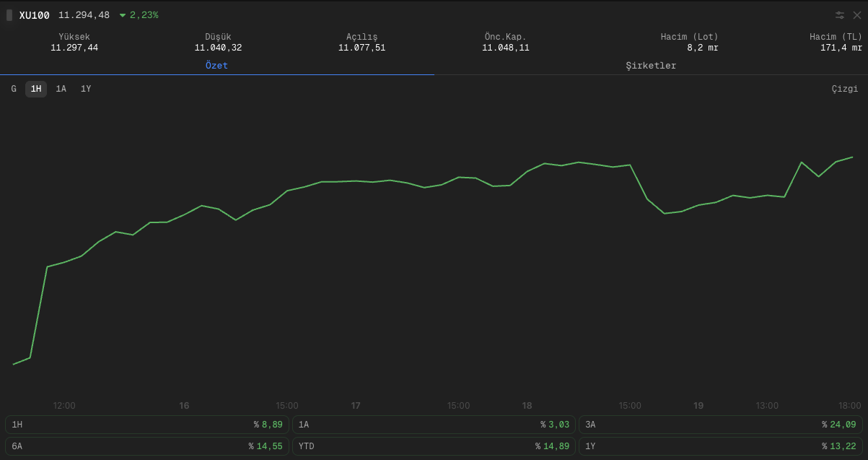Click the green down-arrow next to 2,23%
The image size is (868, 460).
pos(123,15)
